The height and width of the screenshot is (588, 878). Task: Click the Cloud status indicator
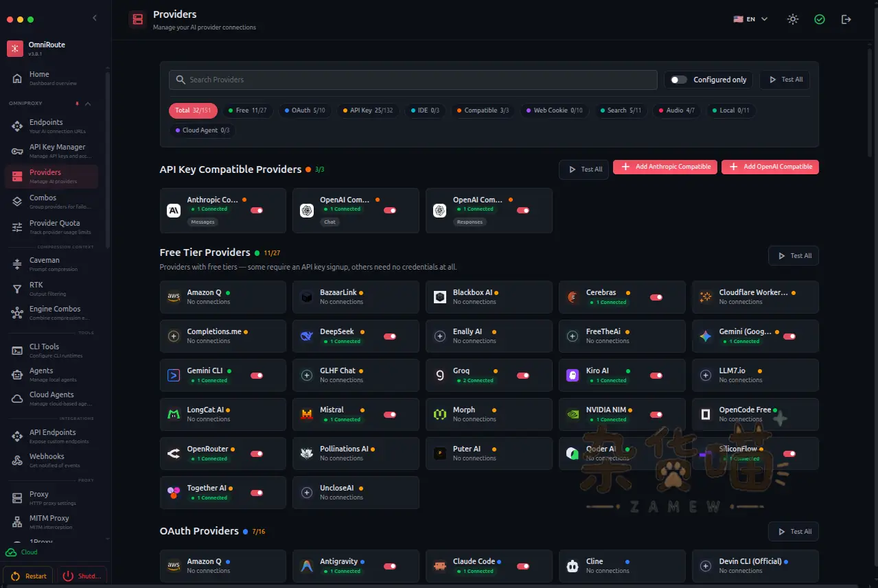click(22, 552)
